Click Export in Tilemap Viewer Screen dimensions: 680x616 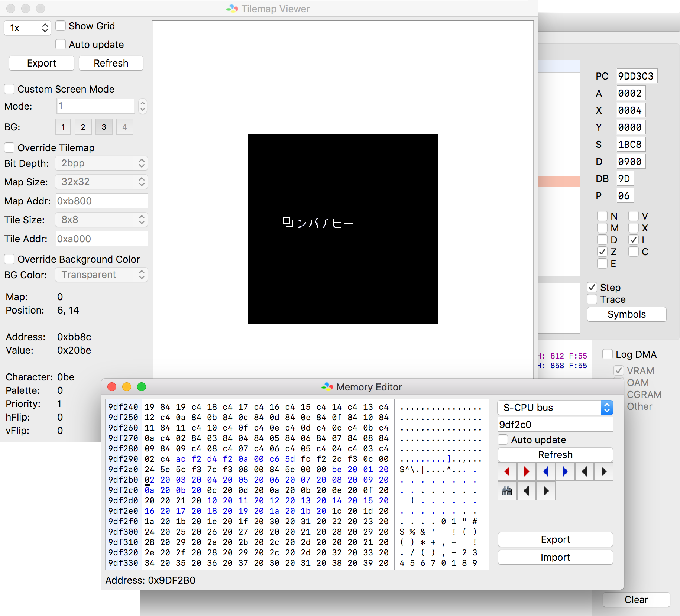[x=42, y=63]
